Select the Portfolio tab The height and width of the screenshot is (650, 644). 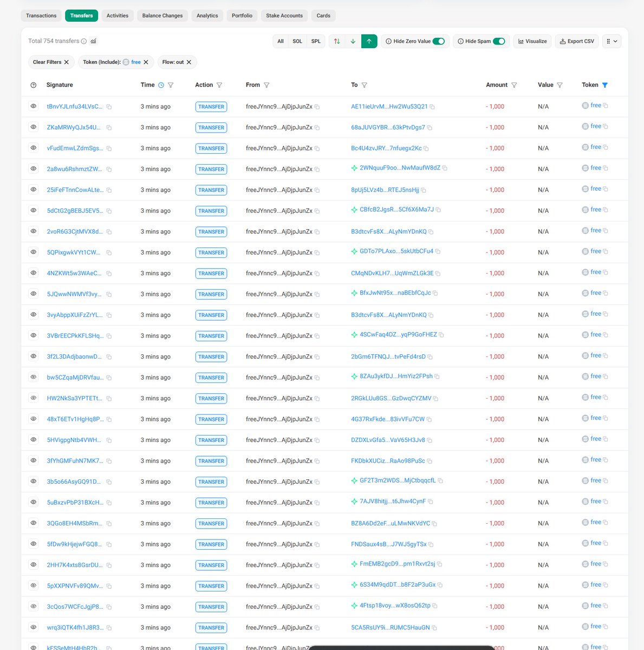click(x=242, y=16)
